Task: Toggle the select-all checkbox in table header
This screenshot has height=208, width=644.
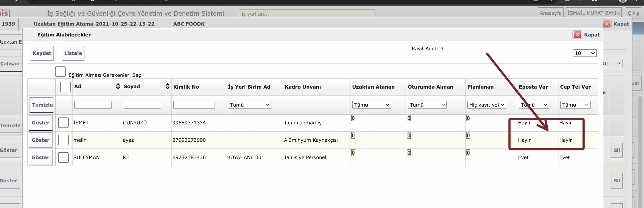Action: (65, 87)
